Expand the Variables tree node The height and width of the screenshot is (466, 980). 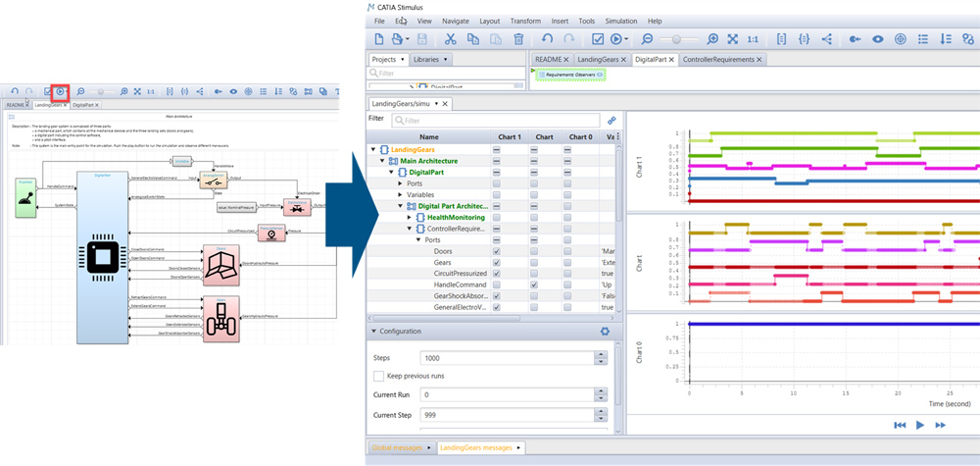tap(401, 194)
